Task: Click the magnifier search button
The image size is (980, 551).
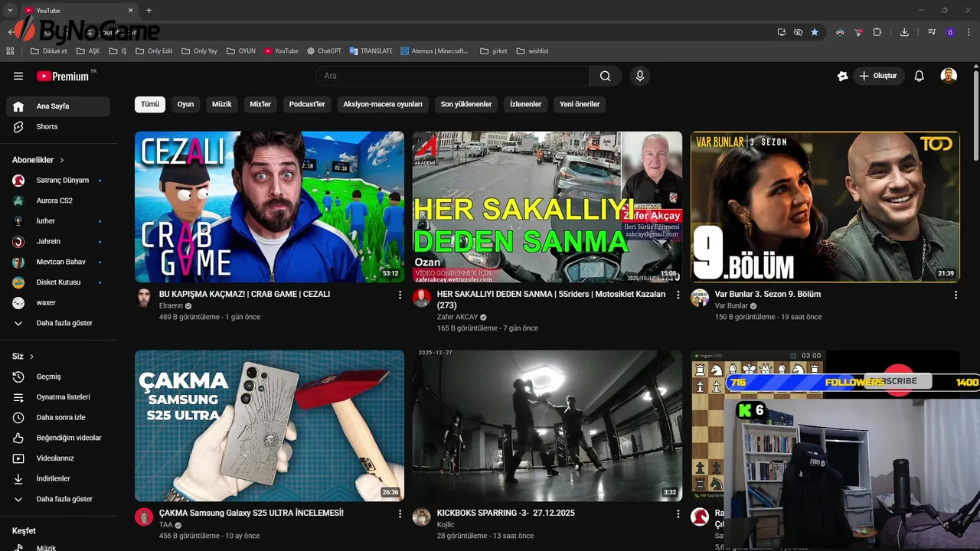Action: point(605,76)
